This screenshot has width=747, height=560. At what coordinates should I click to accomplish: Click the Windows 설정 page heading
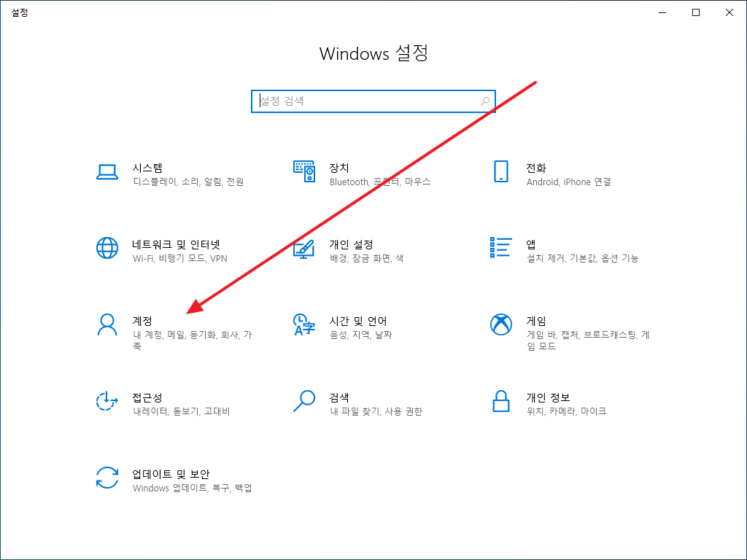(x=373, y=53)
